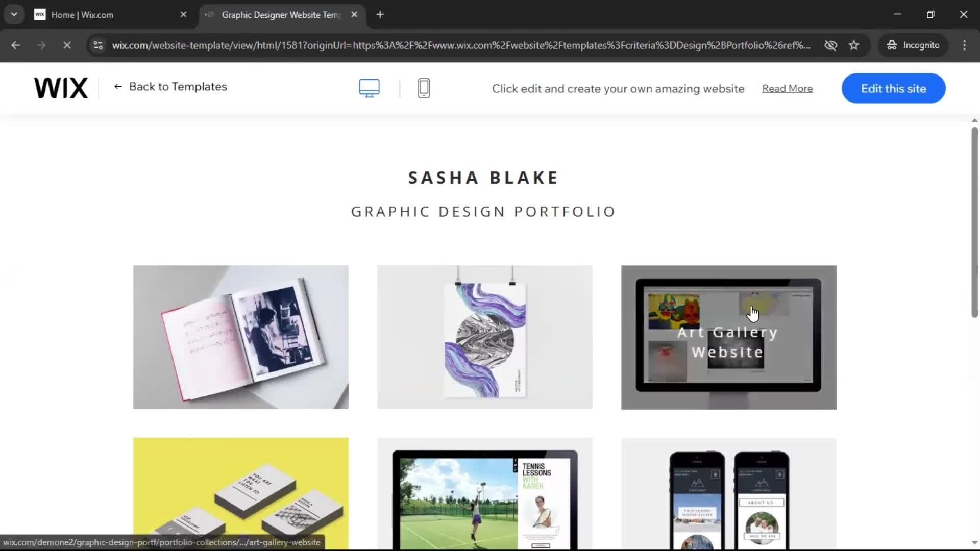
Task: Open a new browser tab
Action: coord(380,15)
